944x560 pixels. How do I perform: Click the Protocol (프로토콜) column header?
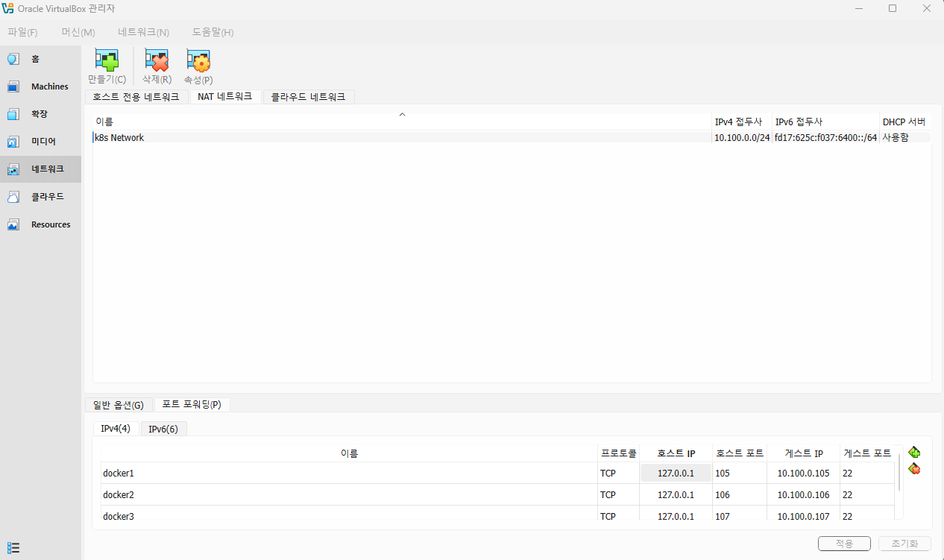tap(618, 453)
